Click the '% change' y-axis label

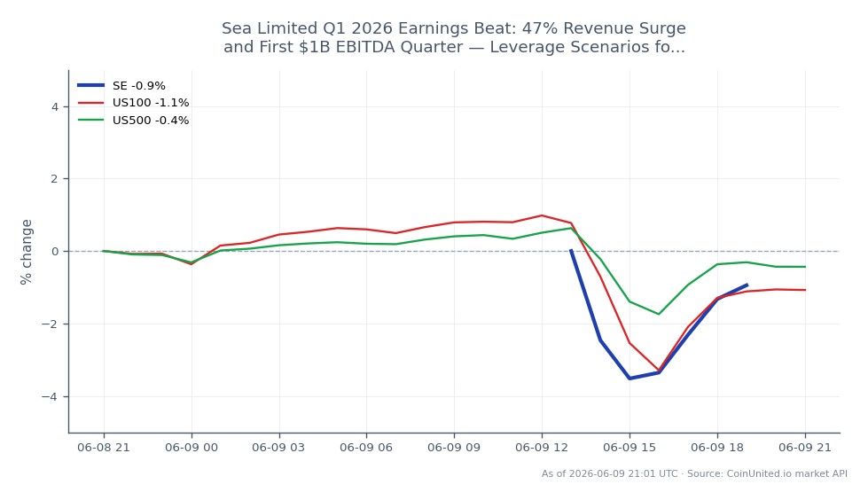(26, 252)
